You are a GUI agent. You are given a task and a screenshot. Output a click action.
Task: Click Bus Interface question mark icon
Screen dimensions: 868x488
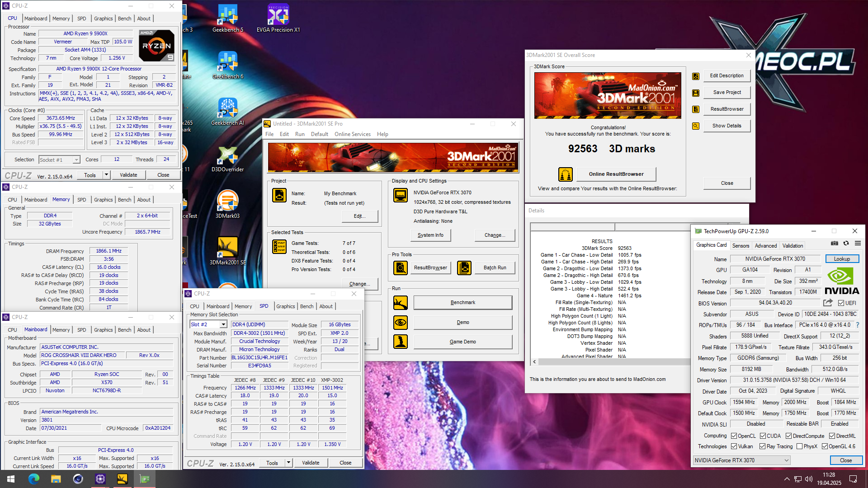click(858, 325)
